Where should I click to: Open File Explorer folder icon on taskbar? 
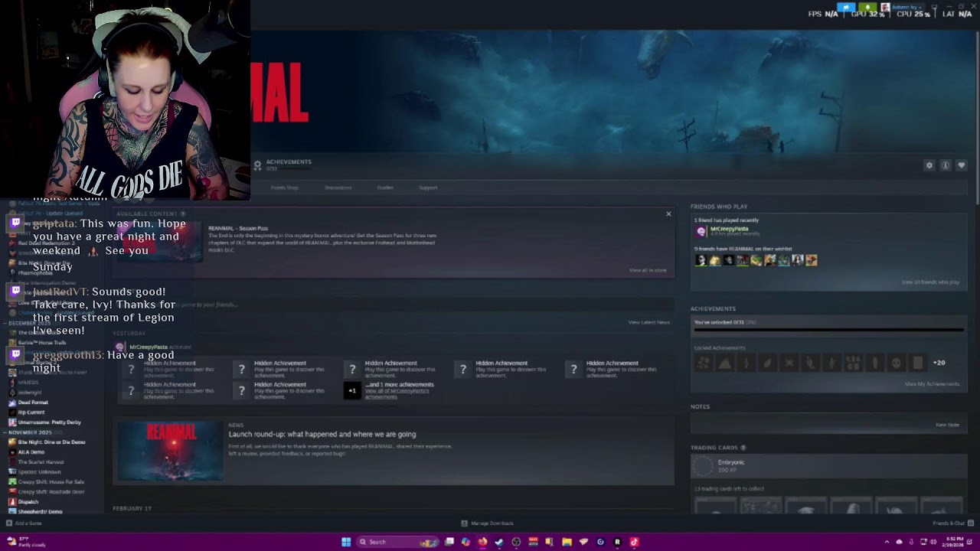point(567,542)
